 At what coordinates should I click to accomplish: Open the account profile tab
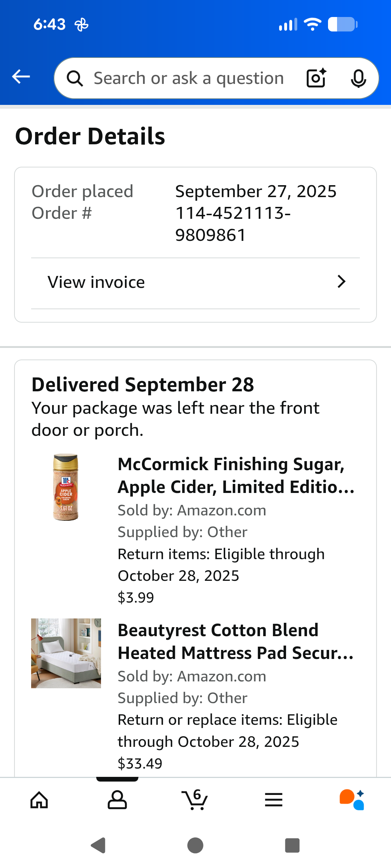point(117,800)
